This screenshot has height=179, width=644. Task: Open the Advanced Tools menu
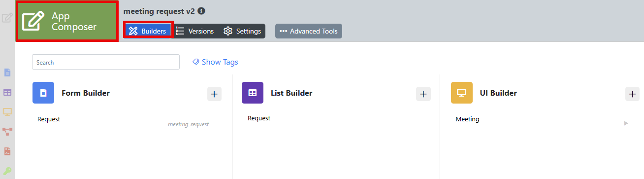pos(309,31)
